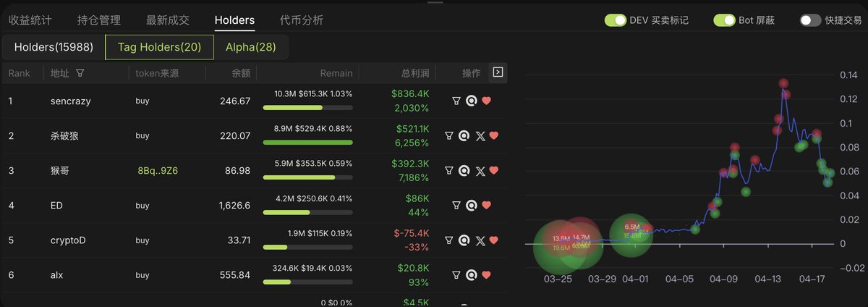
Task: Toggle the DEV 买卖标记 switch
Action: coord(615,20)
